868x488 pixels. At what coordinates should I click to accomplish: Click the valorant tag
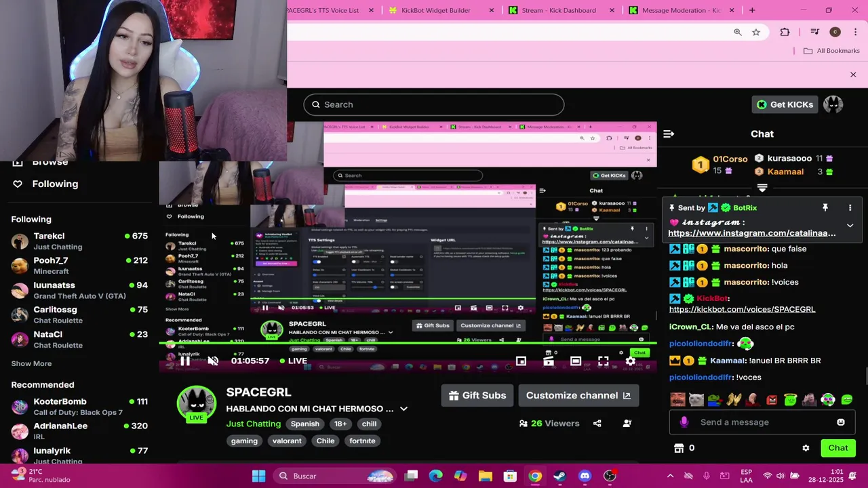pos(287,441)
